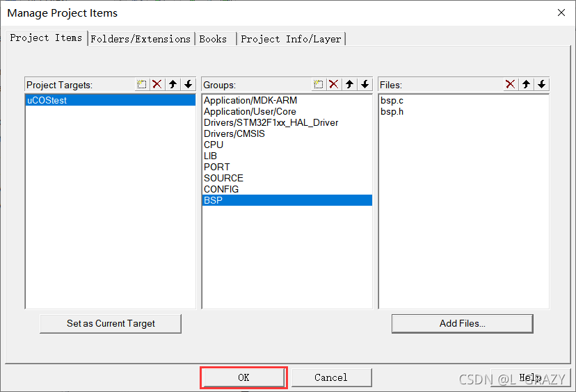This screenshot has height=392, width=576.
Task: Delete the selected file
Action: pyautogui.click(x=510, y=84)
